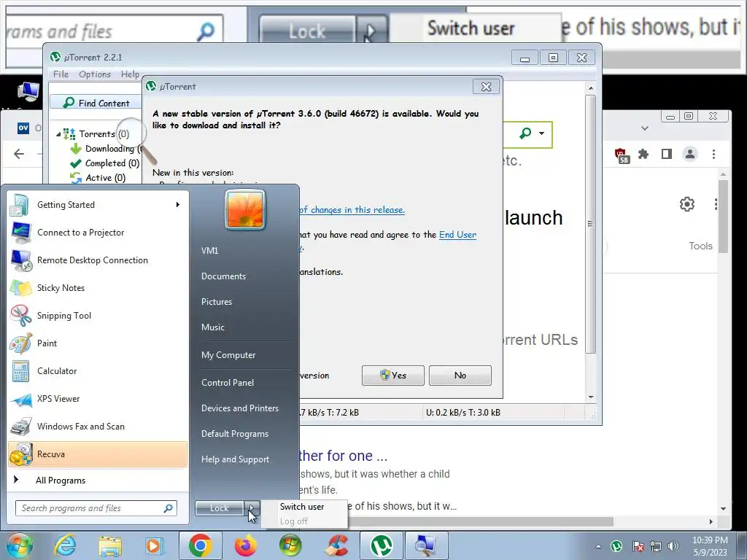Click Chrome back arrow button
Screen dimensions: 747x560
pos(19,154)
